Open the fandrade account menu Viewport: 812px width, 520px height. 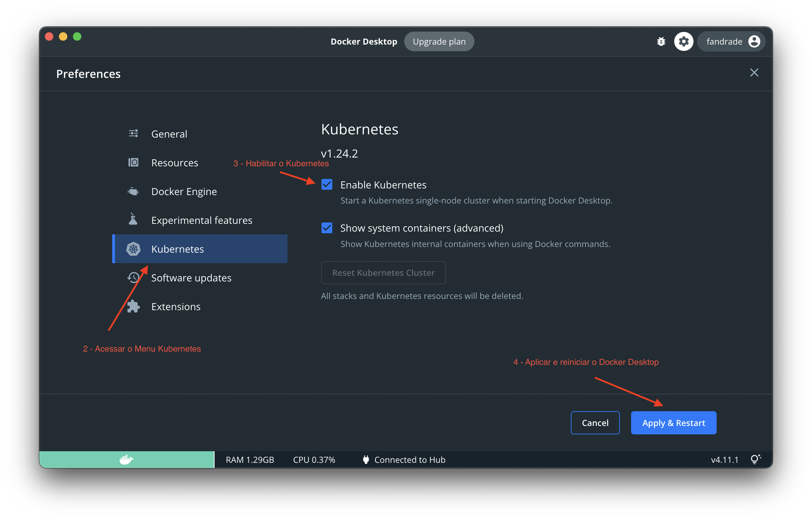tap(731, 41)
